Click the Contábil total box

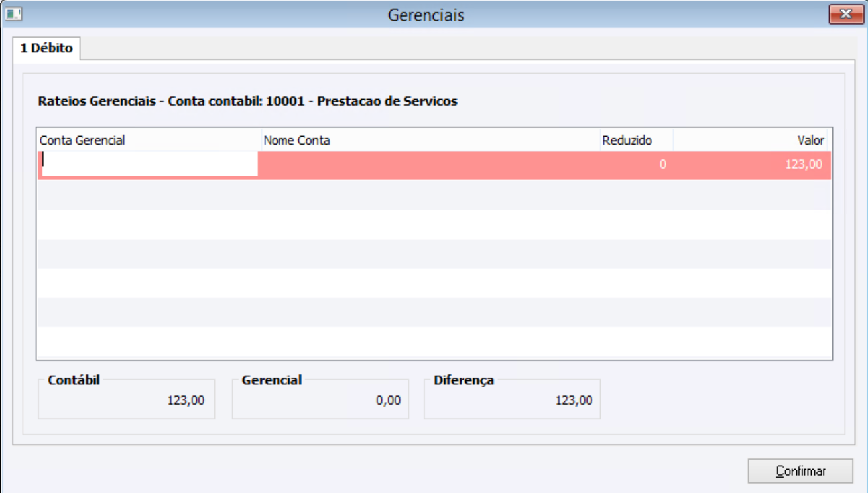click(x=127, y=399)
